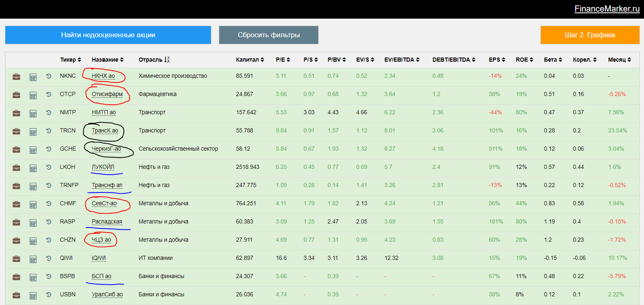Click the briefcase icon in the NKNC row

16,77
